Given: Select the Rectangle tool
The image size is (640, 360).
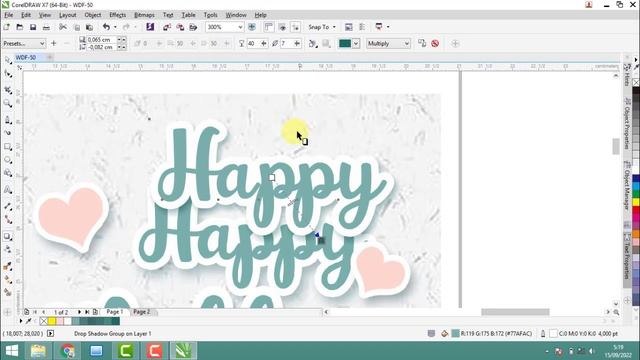Looking at the screenshot, I should coord(7,147).
